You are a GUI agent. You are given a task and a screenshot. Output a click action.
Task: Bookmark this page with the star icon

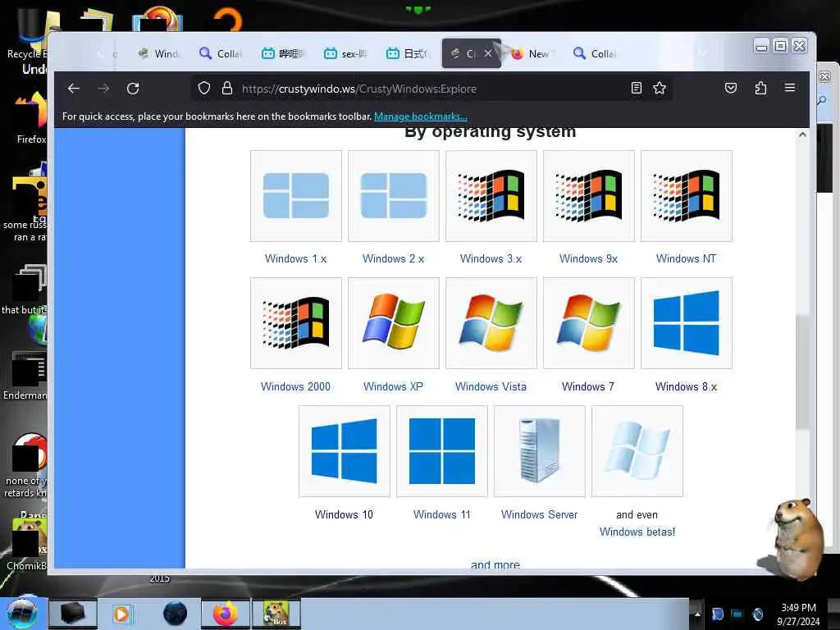coord(660,88)
